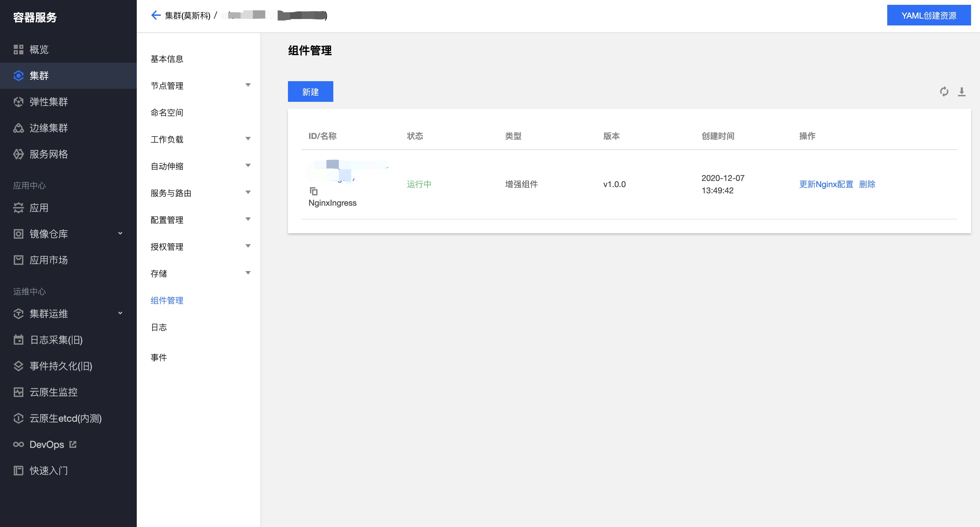
Task: Select 日志 menu item
Action: click(x=159, y=327)
